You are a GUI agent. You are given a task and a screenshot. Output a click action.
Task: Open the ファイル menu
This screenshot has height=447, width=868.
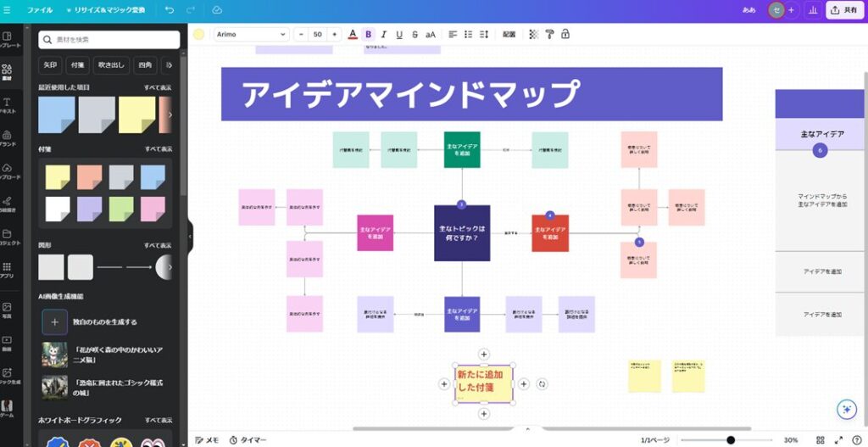point(40,10)
